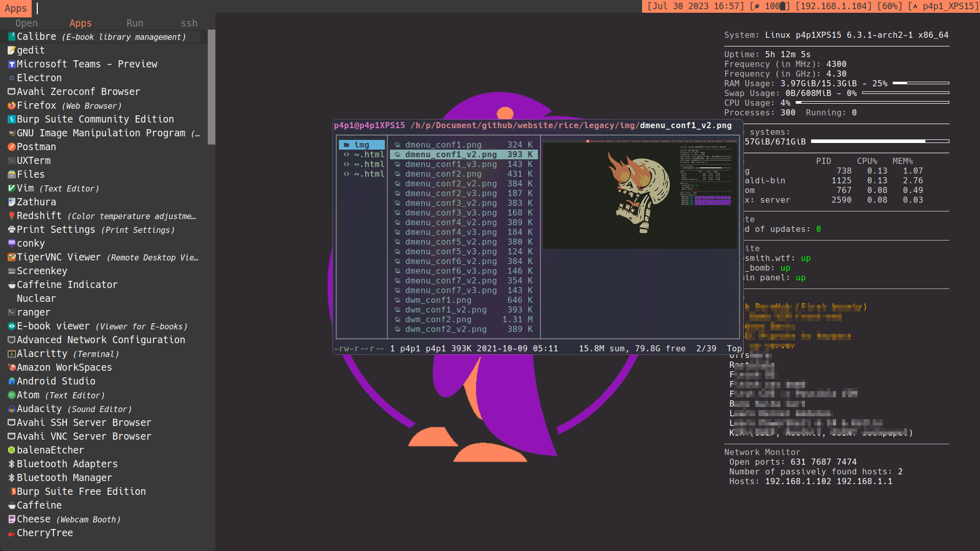
Task: Select dmenu_conf2.png in the file list
Action: coord(443,174)
